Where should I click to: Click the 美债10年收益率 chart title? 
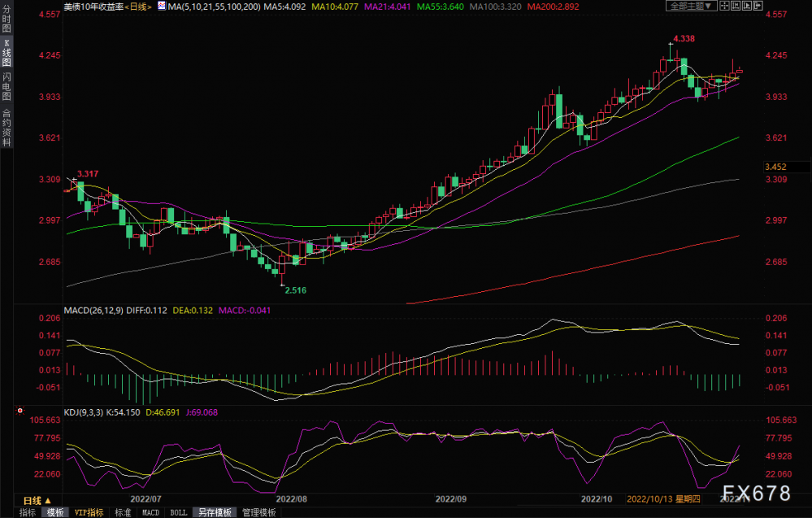(93, 7)
